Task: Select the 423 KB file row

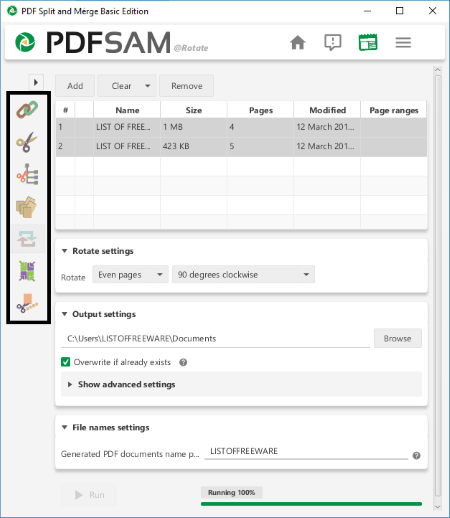Action: tap(241, 146)
